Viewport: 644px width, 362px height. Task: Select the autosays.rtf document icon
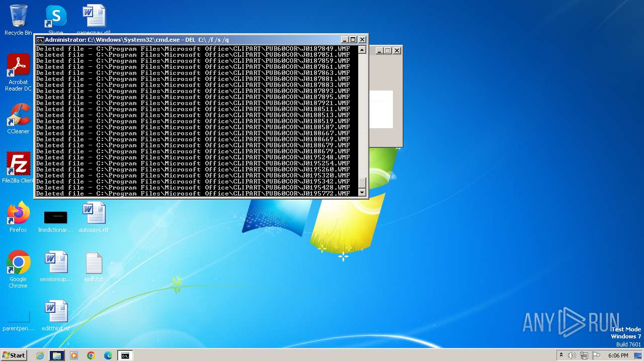pyautogui.click(x=94, y=217)
